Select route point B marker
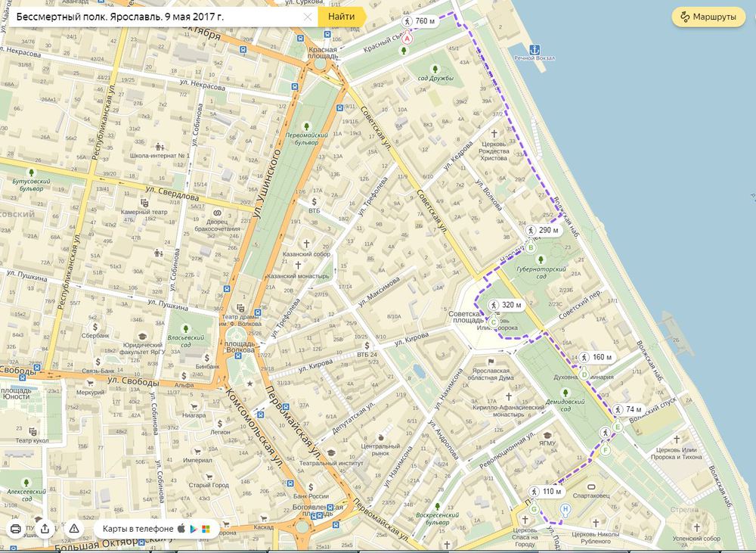This screenshot has width=756, height=553. (x=531, y=248)
